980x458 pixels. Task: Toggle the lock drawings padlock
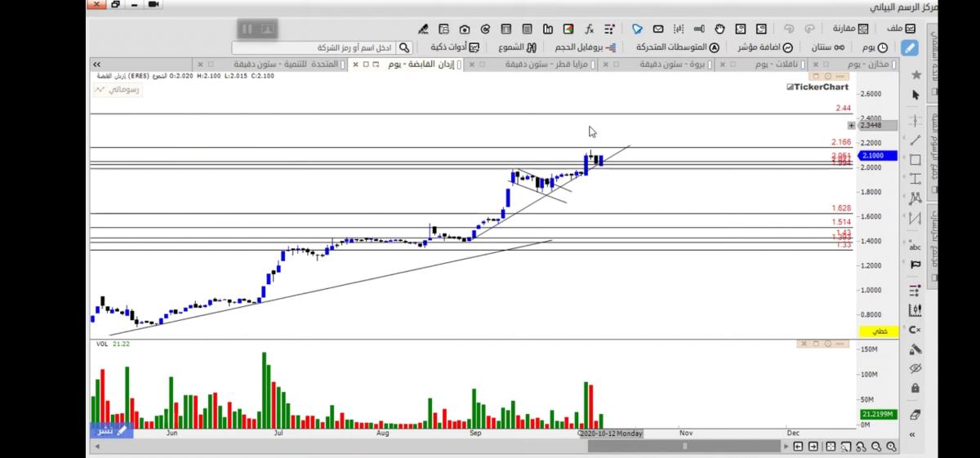click(915, 388)
